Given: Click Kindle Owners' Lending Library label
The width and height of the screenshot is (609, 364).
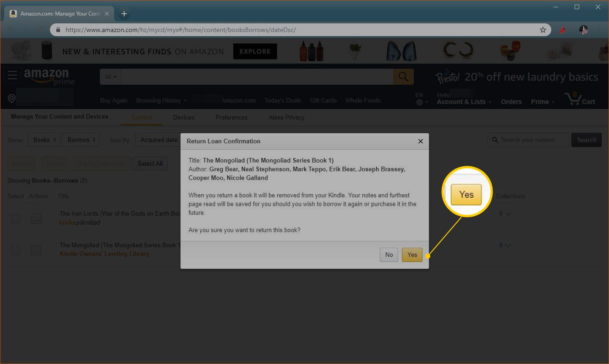Looking at the screenshot, I should (x=104, y=254).
